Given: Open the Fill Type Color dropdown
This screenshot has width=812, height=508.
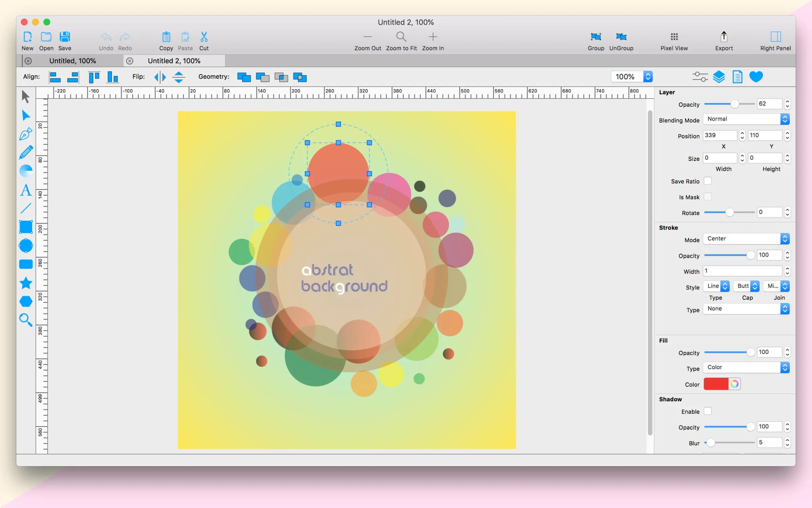Looking at the screenshot, I should (x=746, y=367).
